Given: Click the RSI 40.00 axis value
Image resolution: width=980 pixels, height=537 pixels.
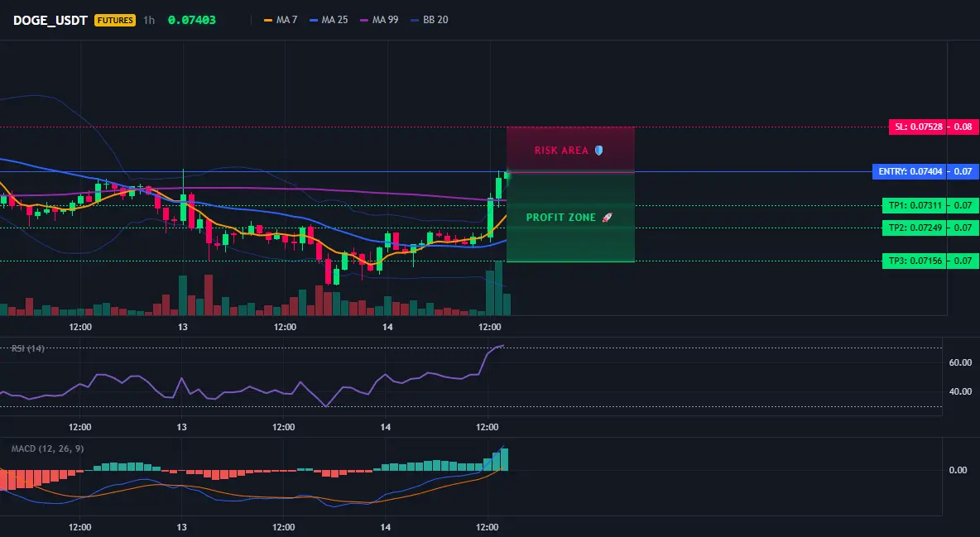Looking at the screenshot, I should [961, 392].
